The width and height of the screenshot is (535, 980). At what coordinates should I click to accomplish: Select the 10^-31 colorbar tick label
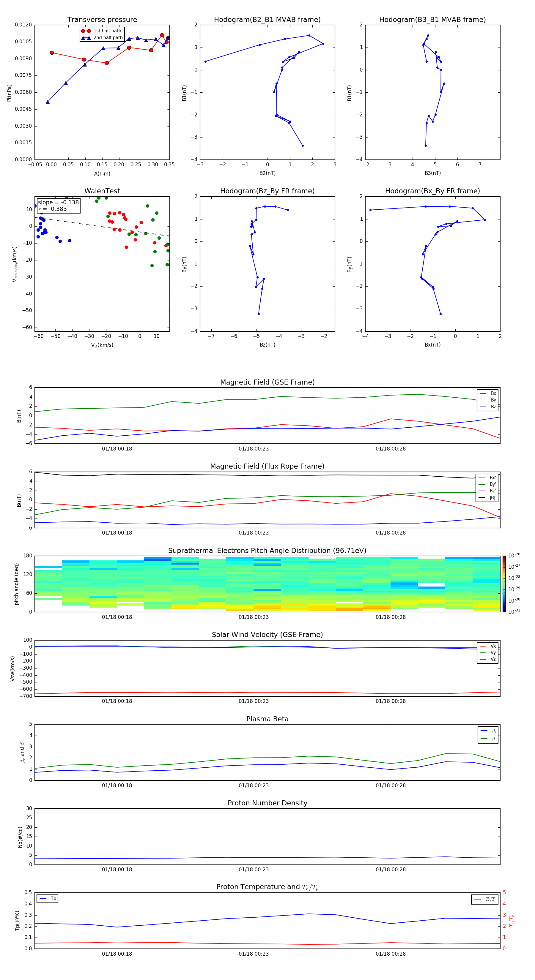[514, 611]
